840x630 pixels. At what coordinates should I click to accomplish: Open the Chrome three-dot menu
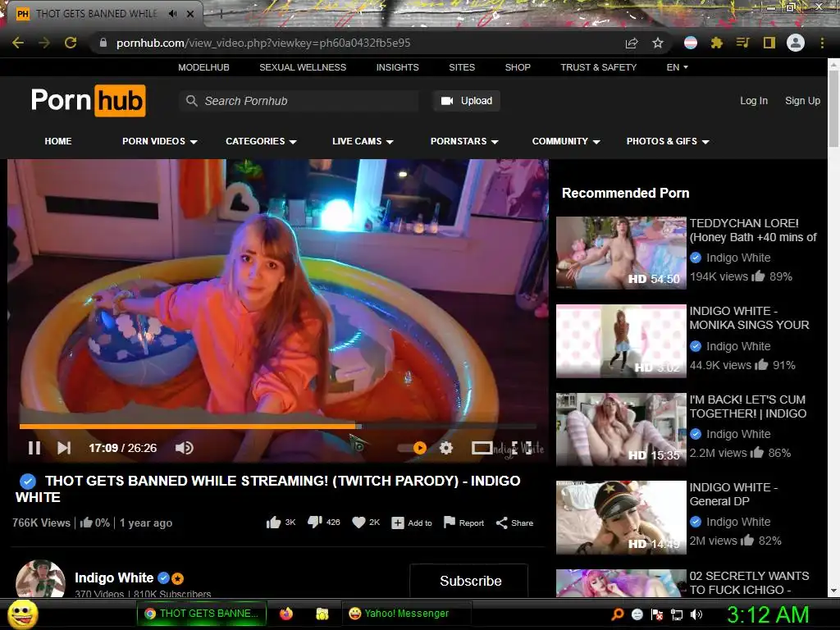(822, 43)
